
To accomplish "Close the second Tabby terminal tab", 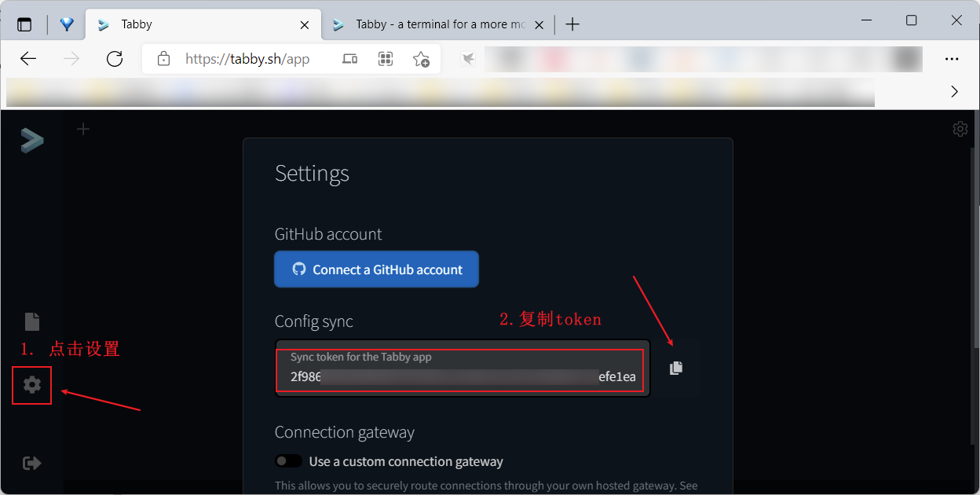I will point(539,24).
